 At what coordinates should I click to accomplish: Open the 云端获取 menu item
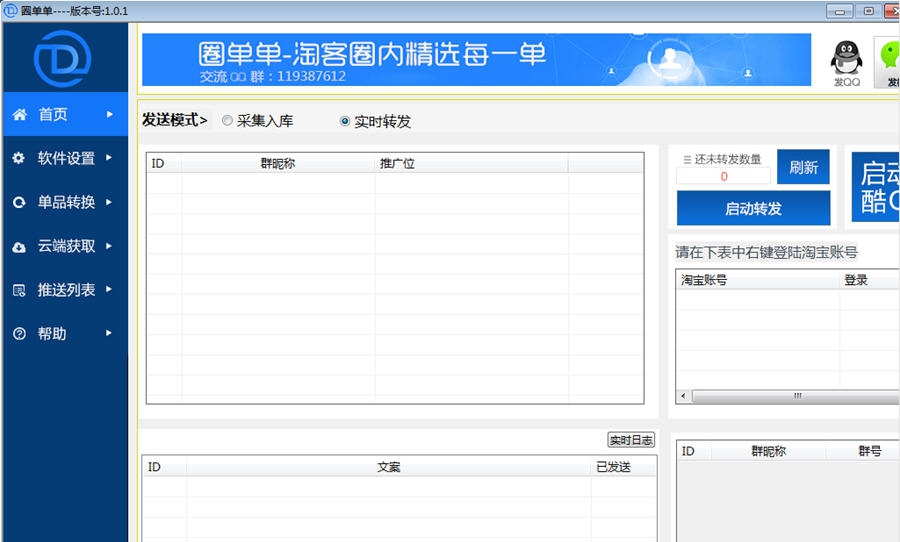pyautogui.click(x=65, y=246)
